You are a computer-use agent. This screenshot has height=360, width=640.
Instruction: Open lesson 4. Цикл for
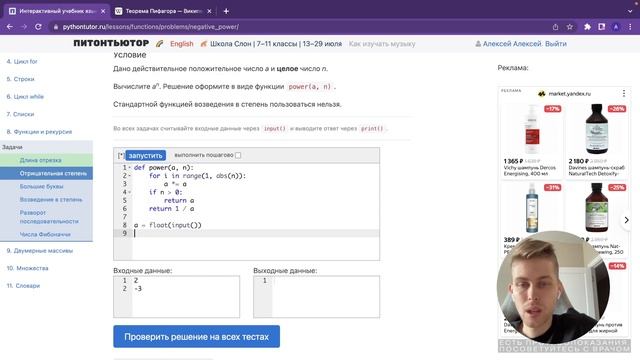(22, 61)
